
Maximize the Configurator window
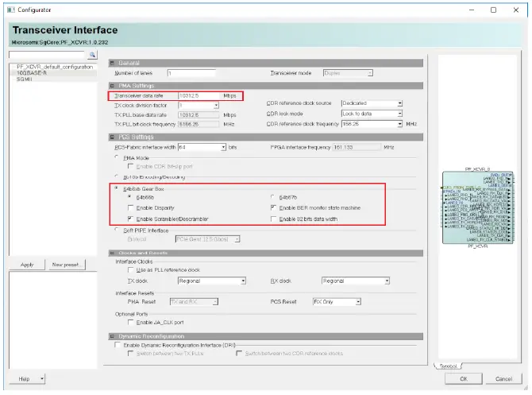[493, 10]
